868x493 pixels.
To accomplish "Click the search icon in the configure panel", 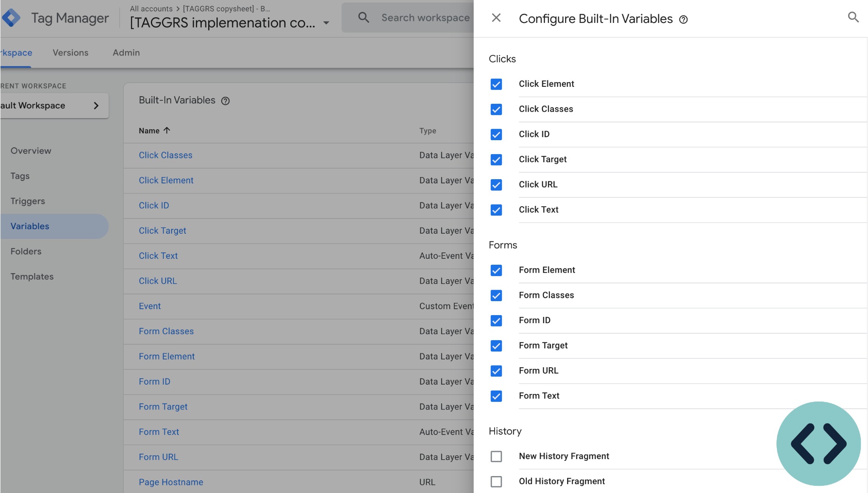I will 853,17.
